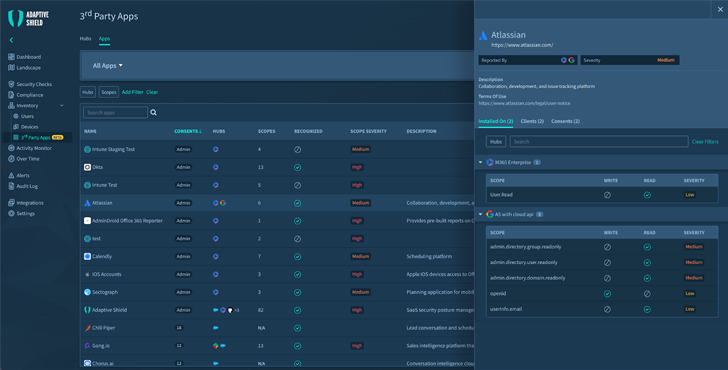Open Dashboard from the sidebar

click(25, 57)
